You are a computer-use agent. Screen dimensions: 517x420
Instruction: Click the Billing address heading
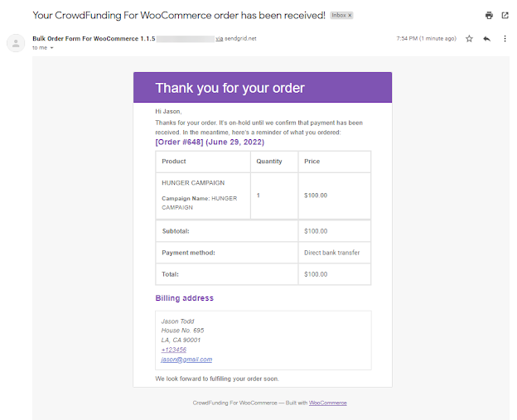[184, 298]
